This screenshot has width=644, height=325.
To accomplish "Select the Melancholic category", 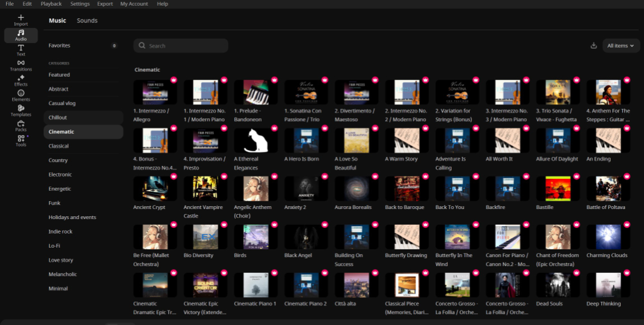I will point(84,275).
